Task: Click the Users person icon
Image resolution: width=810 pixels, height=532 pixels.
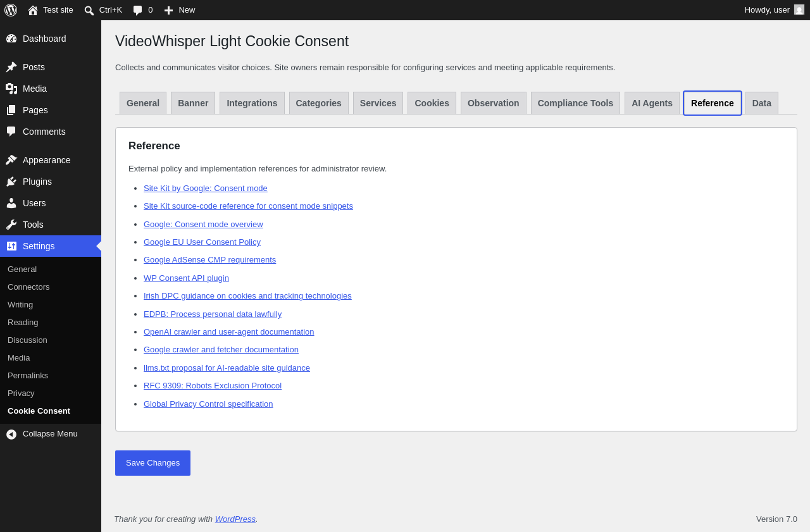Action: (11, 203)
